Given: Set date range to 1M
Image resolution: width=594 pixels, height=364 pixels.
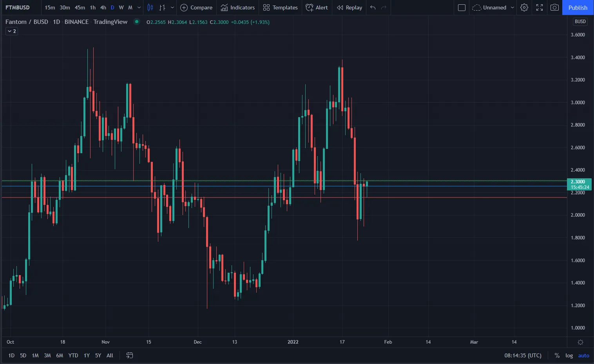Looking at the screenshot, I should [35, 355].
